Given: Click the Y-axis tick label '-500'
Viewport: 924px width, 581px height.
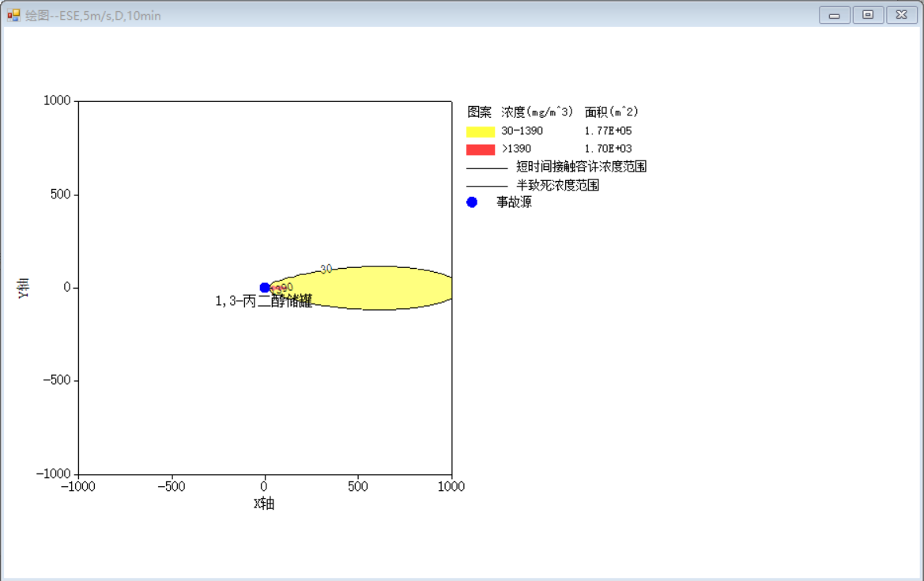Looking at the screenshot, I should click(57, 380).
